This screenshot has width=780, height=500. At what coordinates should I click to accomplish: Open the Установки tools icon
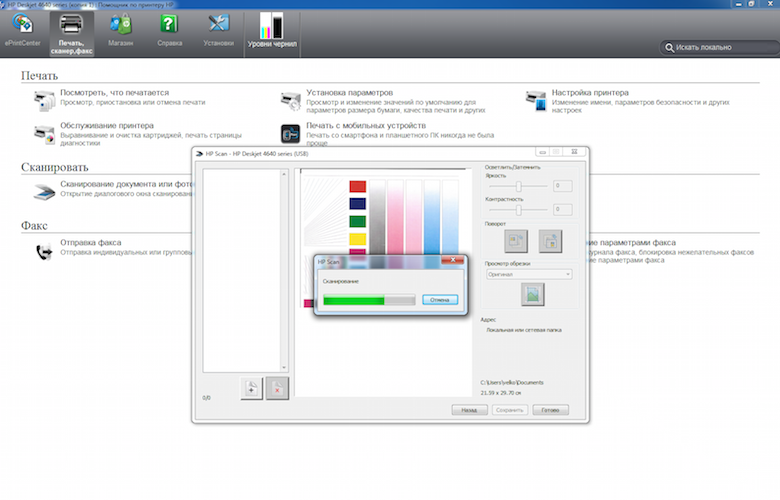[x=218, y=31]
